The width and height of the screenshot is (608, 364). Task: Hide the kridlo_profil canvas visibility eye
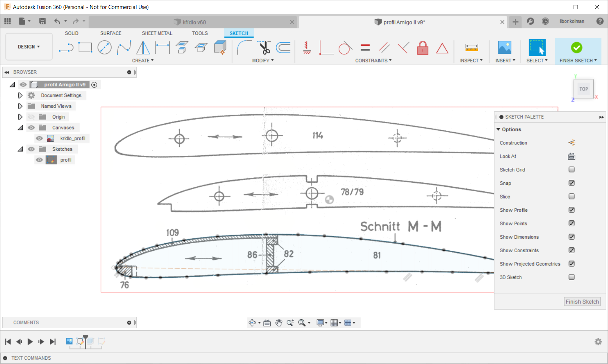pos(39,138)
